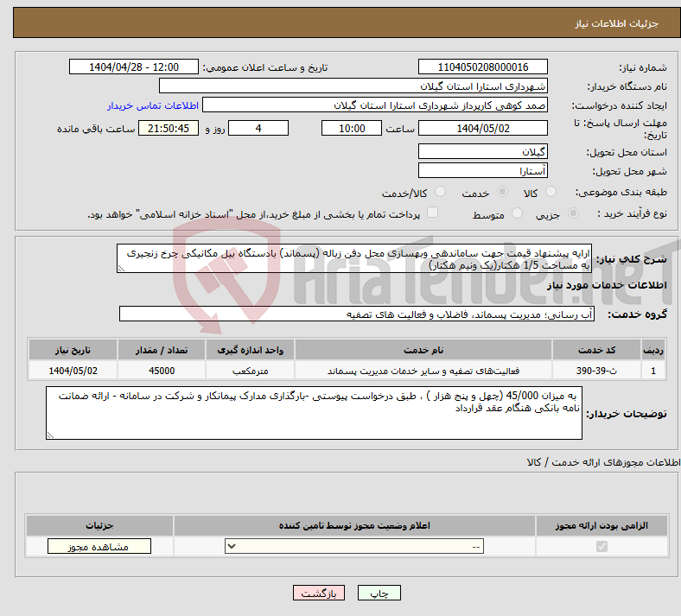Click the استان محل تحویل field گیلان
681x616 pixels.
[x=483, y=151]
